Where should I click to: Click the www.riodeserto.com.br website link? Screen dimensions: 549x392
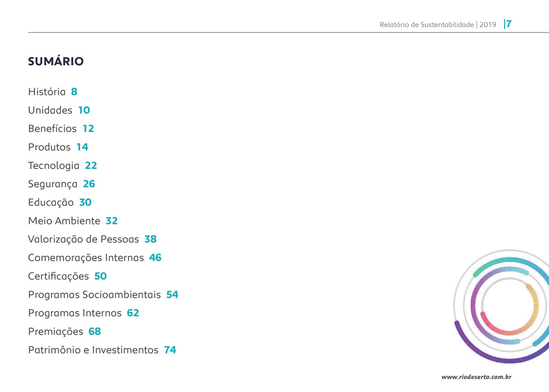pyautogui.click(x=476, y=377)
